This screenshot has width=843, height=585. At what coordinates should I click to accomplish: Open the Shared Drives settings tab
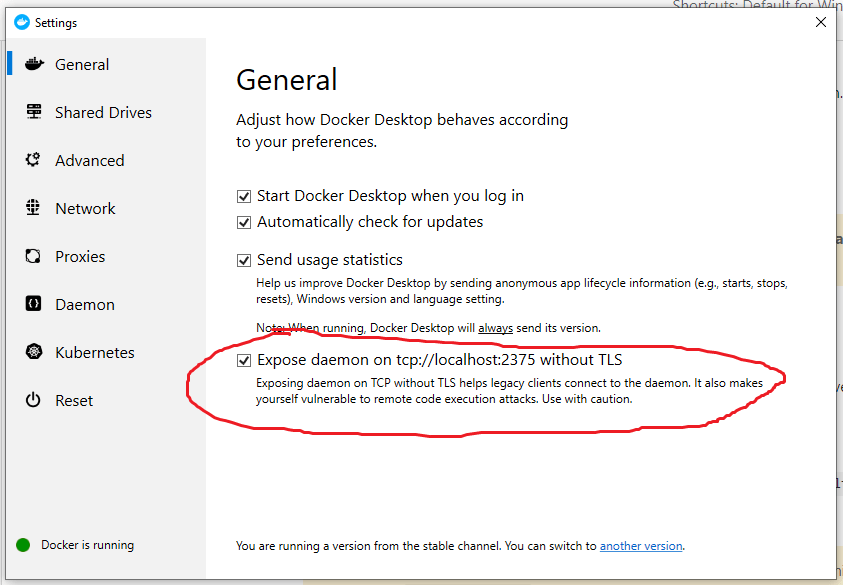103,112
